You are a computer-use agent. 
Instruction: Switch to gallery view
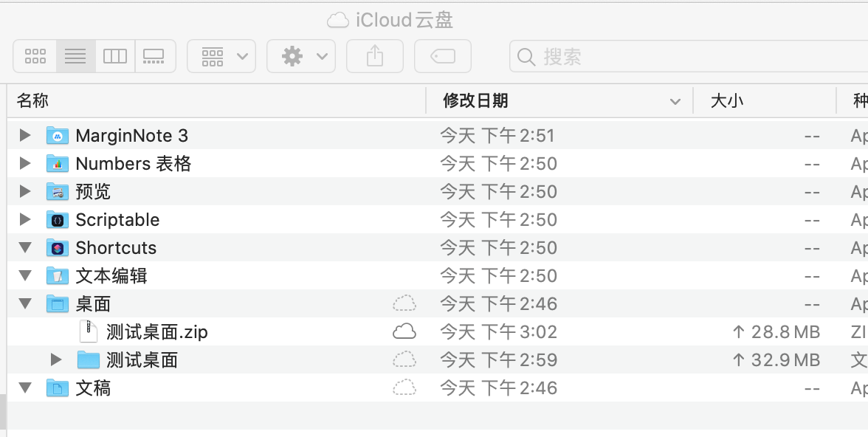pyautogui.click(x=154, y=56)
